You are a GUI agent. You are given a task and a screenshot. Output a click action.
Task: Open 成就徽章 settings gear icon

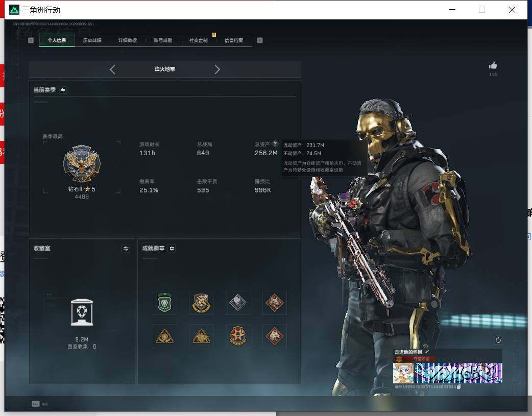(x=172, y=249)
